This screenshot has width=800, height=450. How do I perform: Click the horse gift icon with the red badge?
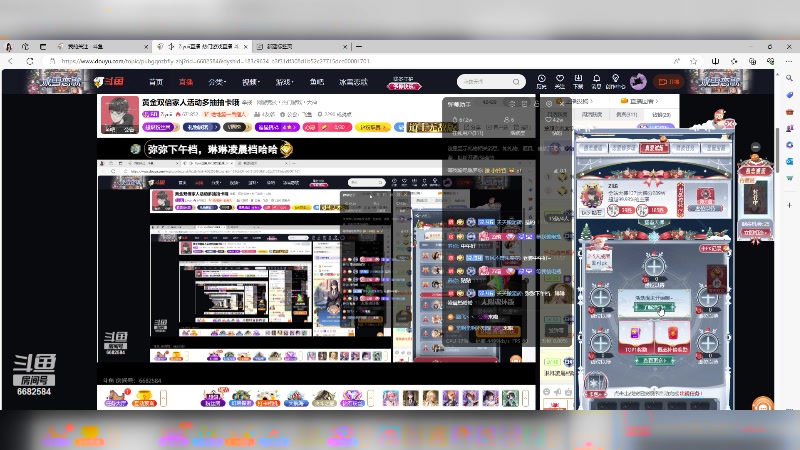click(x=116, y=397)
